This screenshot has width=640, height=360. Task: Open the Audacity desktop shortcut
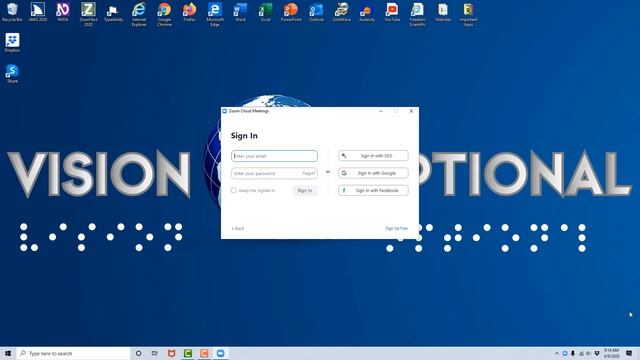(x=367, y=12)
